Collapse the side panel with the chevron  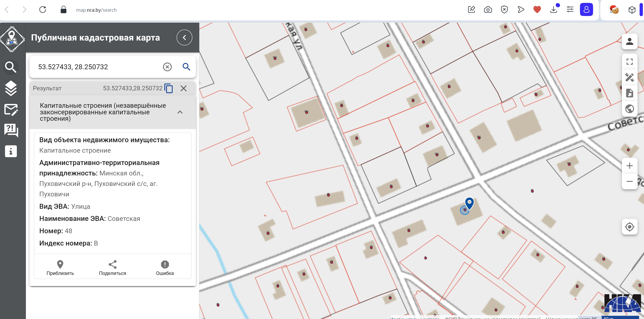click(x=184, y=37)
